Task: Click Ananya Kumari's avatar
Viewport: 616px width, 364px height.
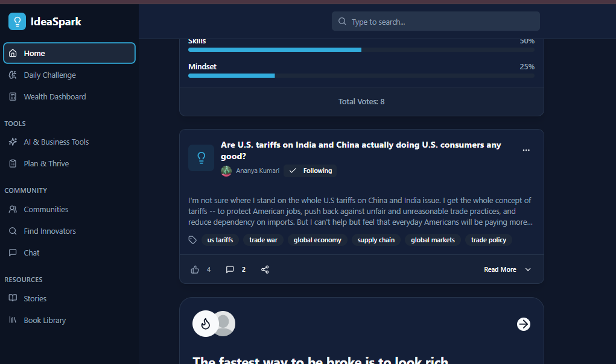Action: click(x=226, y=171)
